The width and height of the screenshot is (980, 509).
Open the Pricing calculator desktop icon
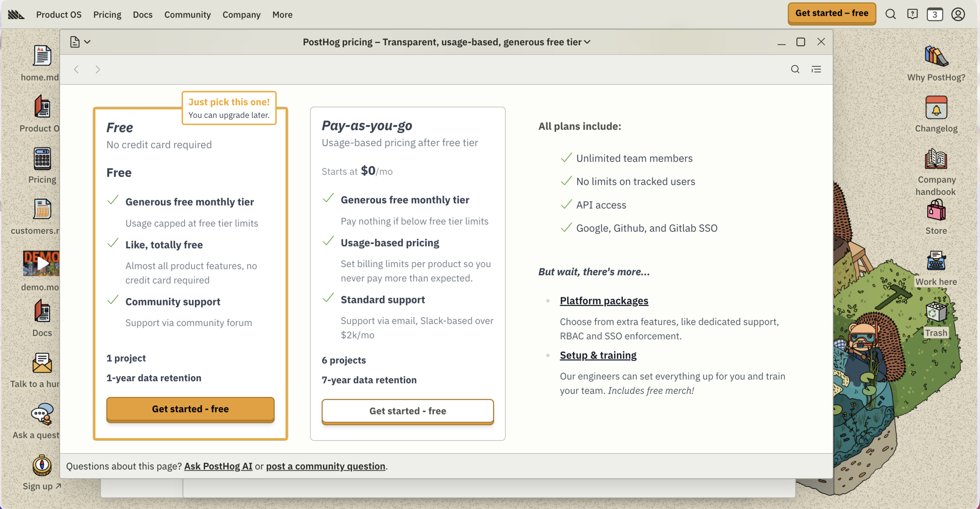42,159
